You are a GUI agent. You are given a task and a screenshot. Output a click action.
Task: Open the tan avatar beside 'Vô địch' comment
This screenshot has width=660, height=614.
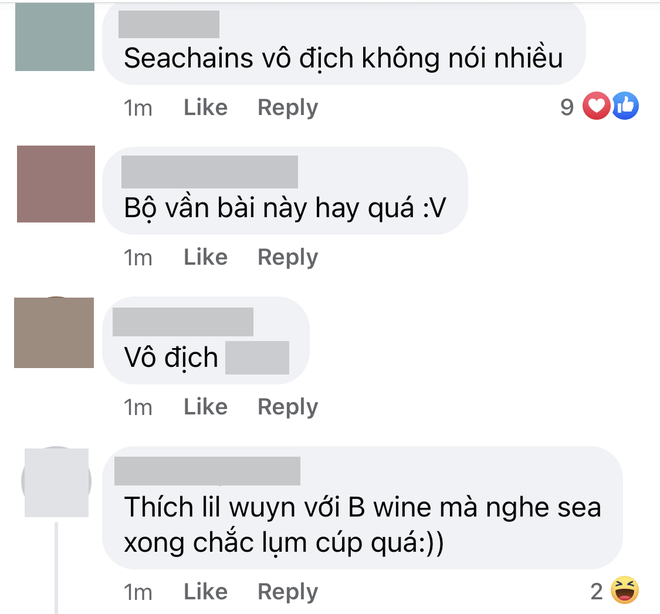click(x=54, y=332)
